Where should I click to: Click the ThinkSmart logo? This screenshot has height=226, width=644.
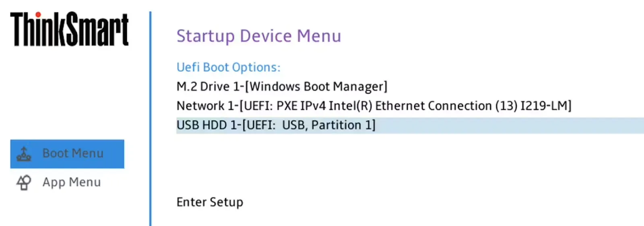click(69, 29)
